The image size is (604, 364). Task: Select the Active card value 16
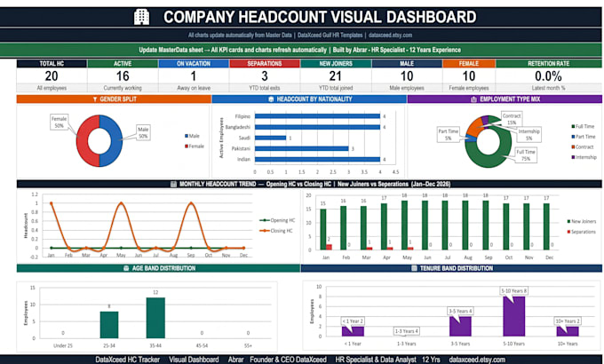pyautogui.click(x=123, y=76)
